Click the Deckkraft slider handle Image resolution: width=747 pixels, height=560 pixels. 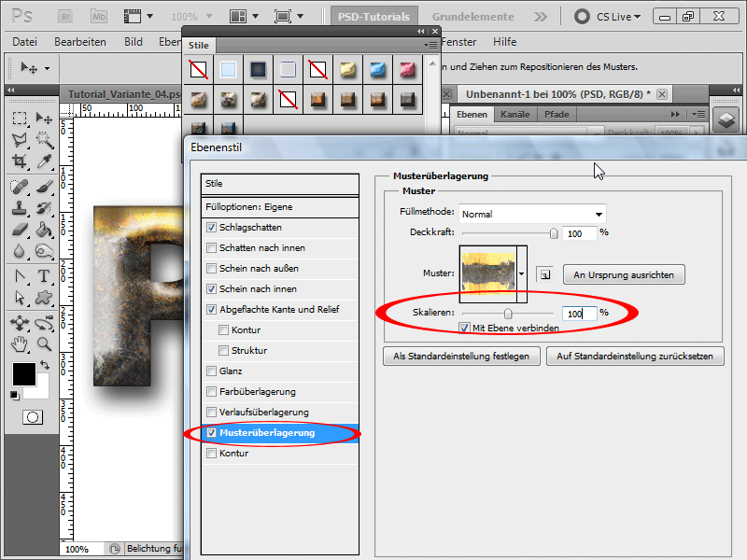(x=553, y=233)
